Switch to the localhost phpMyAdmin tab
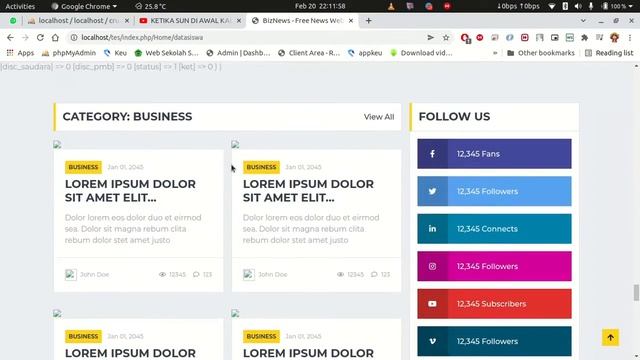640x360 pixels. (x=78, y=20)
